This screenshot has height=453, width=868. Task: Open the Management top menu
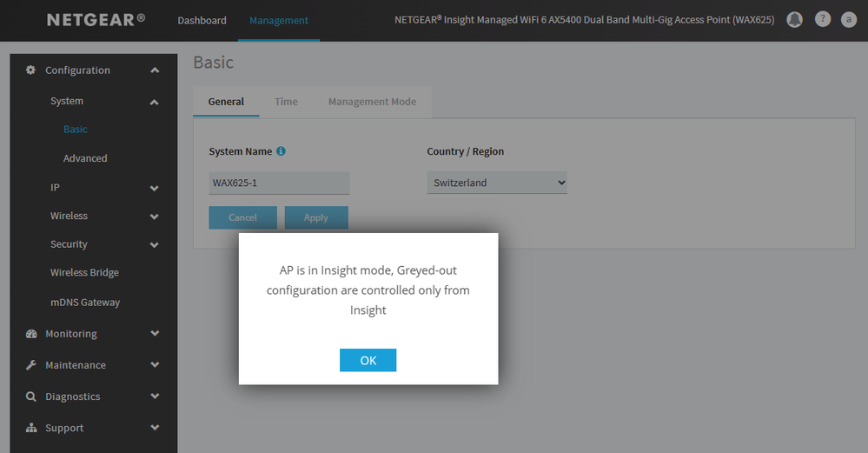tap(279, 21)
